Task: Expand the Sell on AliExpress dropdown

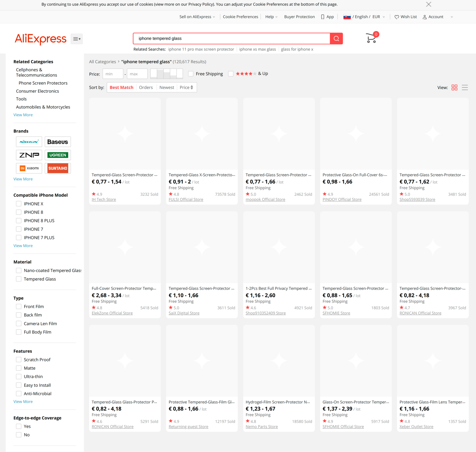Action: point(197,17)
